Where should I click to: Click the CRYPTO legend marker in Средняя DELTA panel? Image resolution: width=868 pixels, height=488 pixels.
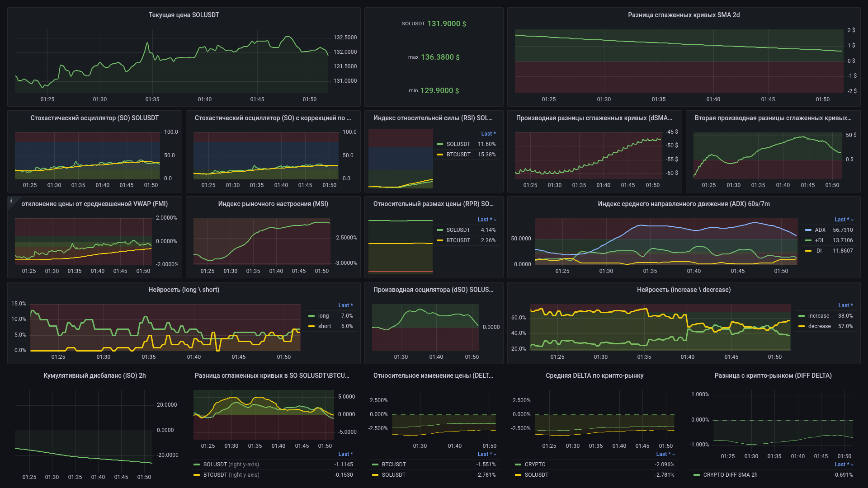tap(518, 465)
